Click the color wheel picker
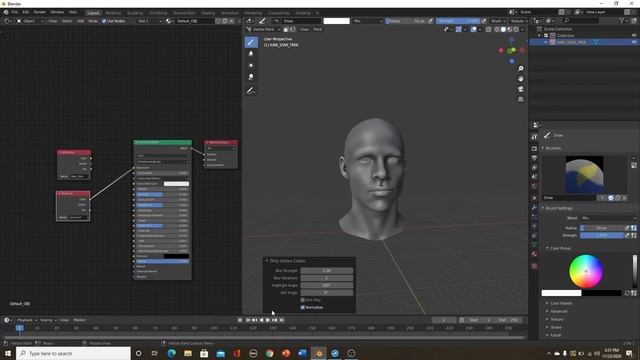Screen dimensions: 640x360 pyautogui.click(x=586, y=271)
